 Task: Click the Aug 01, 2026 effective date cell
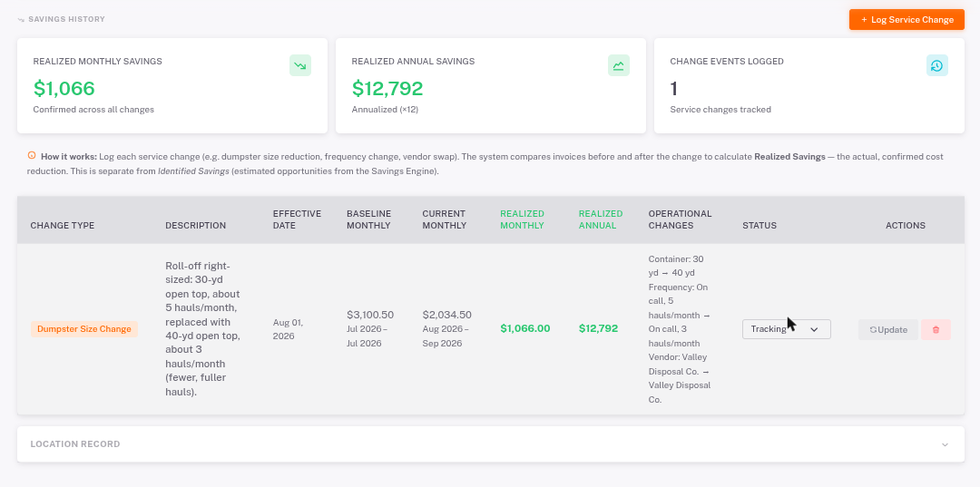[289, 329]
